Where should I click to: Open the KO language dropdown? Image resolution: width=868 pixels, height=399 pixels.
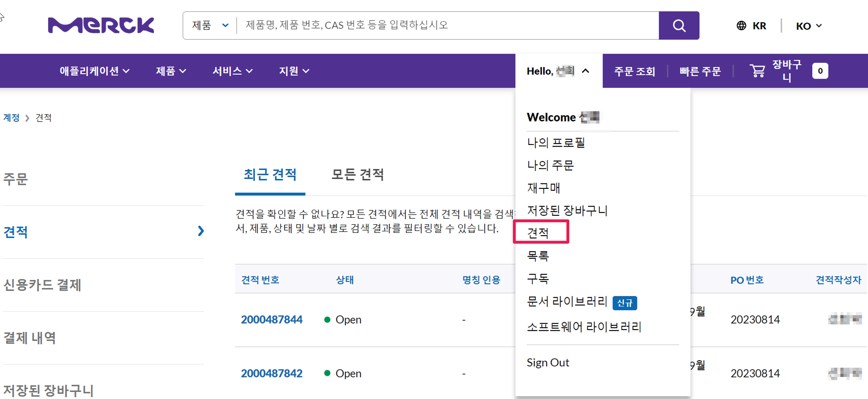(x=809, y=26)
